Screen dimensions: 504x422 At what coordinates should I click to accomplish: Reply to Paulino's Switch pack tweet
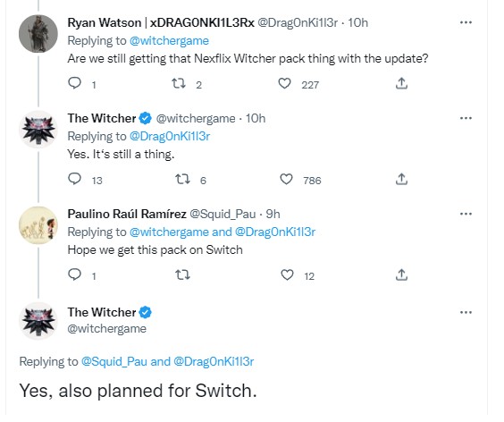pyautogui.click(x=74, y=275)
